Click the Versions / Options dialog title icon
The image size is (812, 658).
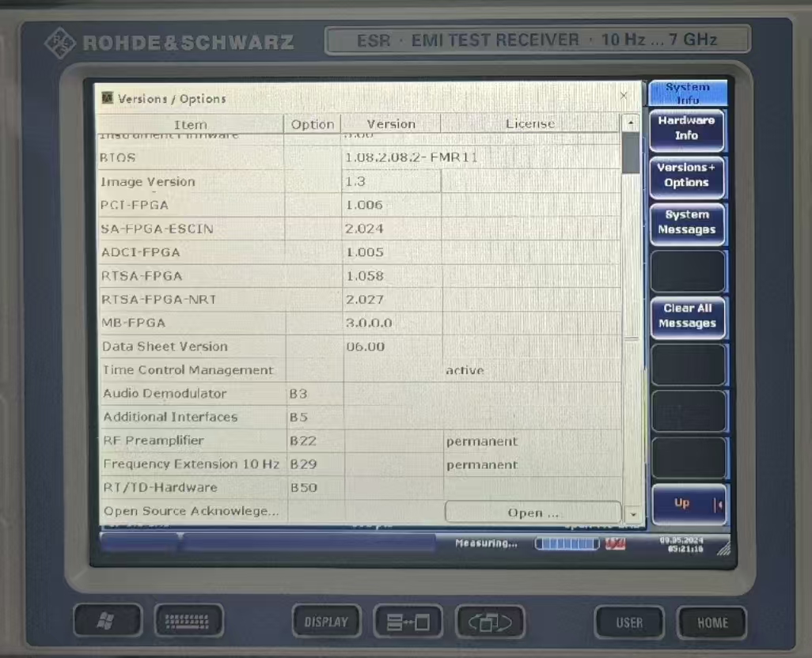pos(108,98)
